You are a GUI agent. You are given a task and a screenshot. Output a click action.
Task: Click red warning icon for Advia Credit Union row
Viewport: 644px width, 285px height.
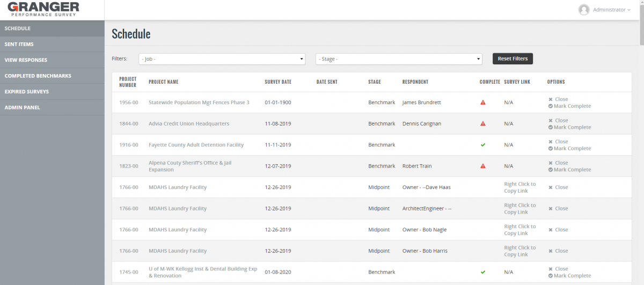tap(482, 123)
